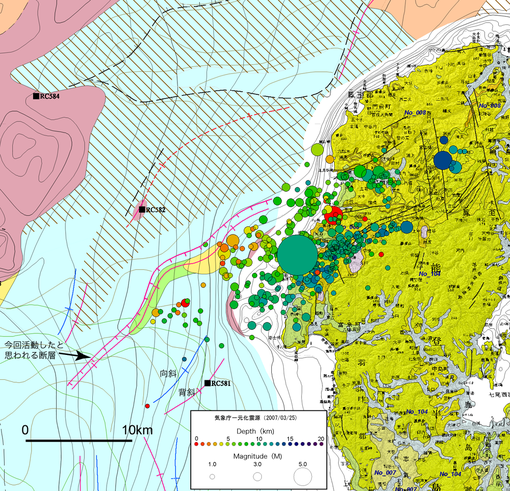Select the large dark blue epicenter circle
The width and height of the screenshot is (510, 491).
(x=443, y=160)
